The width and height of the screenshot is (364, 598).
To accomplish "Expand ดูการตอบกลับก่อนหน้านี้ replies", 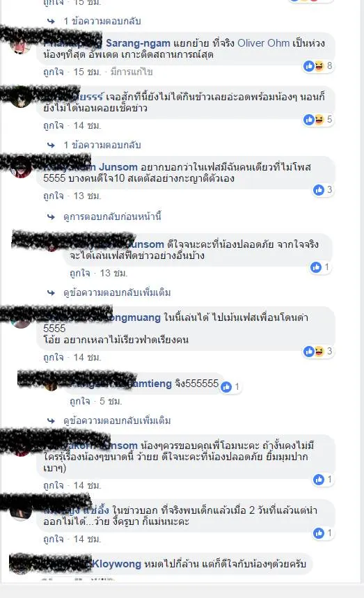I will 112,217.
